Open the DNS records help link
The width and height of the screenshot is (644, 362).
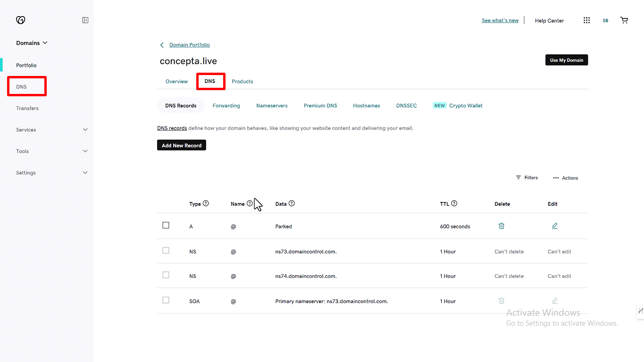click(x=172, y=128)
